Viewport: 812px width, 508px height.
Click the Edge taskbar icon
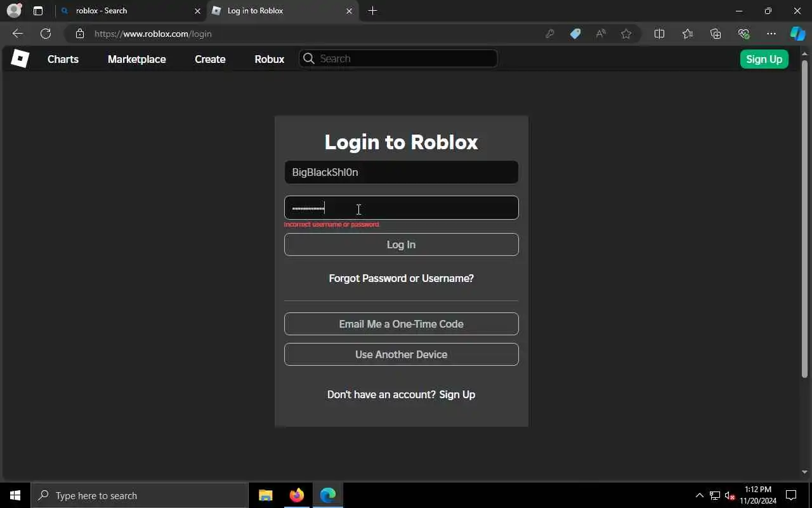(328, 495)
